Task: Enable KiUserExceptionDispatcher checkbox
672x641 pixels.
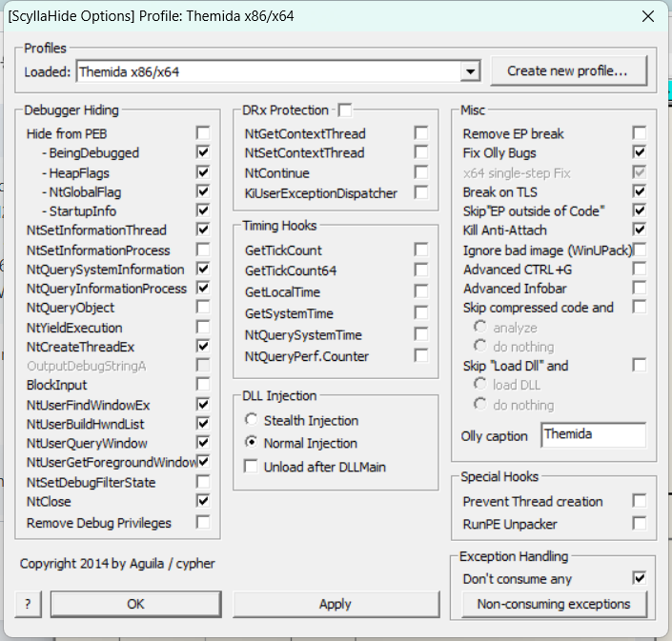Action: coord(421,192)
